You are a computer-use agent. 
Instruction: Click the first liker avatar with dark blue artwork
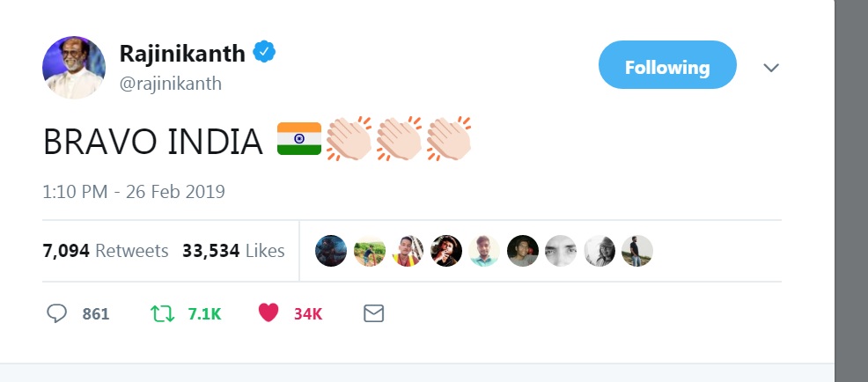[x=331, y=251]
